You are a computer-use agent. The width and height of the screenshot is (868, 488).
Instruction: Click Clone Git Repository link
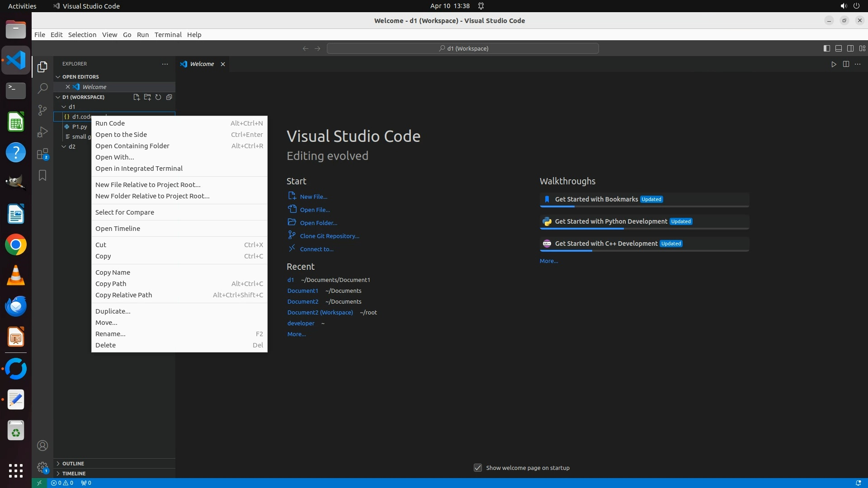[329, 236]
